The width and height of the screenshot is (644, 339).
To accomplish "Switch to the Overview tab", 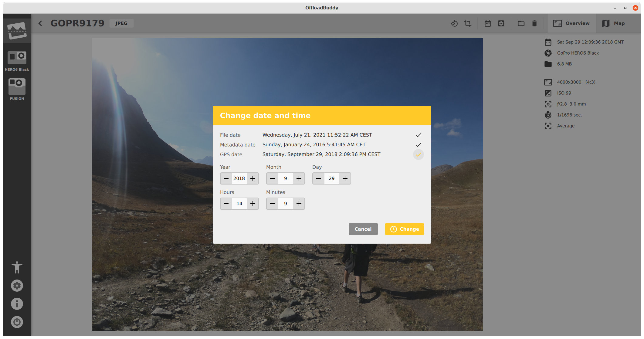I will click(x=571, y=23).
